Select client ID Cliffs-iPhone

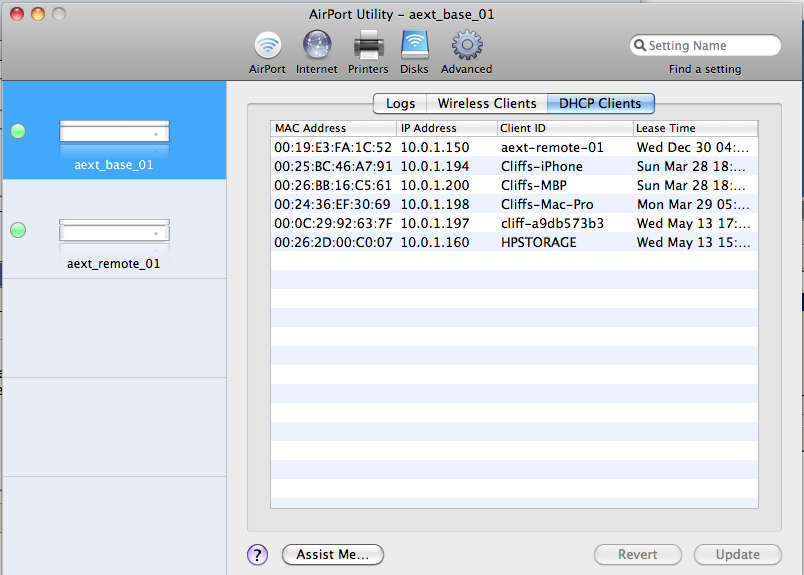click(x=541, y=167)
